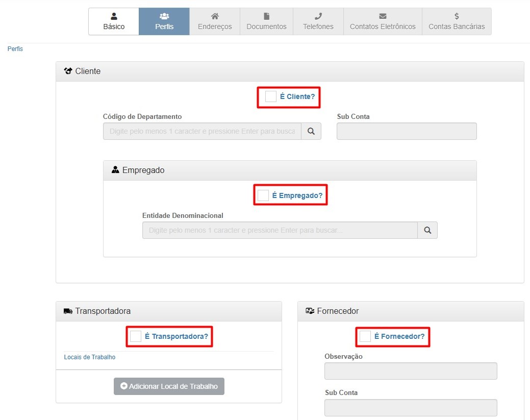Enable the É Empregado? checkbox

point(263,195)
